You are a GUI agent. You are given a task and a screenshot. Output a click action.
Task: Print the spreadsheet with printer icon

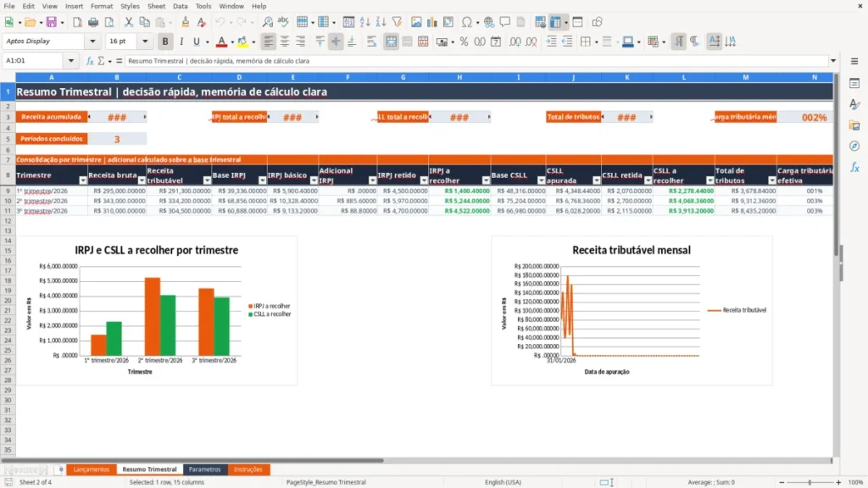93,22
